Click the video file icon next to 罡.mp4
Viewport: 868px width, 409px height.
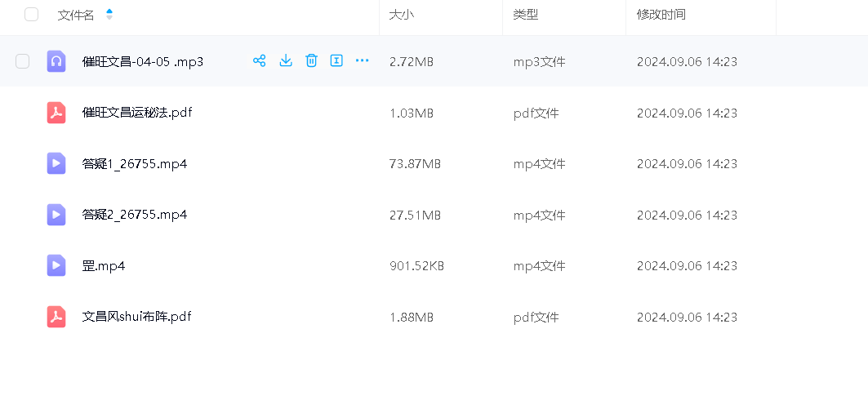pyautogui.click(x=56, y=265)
